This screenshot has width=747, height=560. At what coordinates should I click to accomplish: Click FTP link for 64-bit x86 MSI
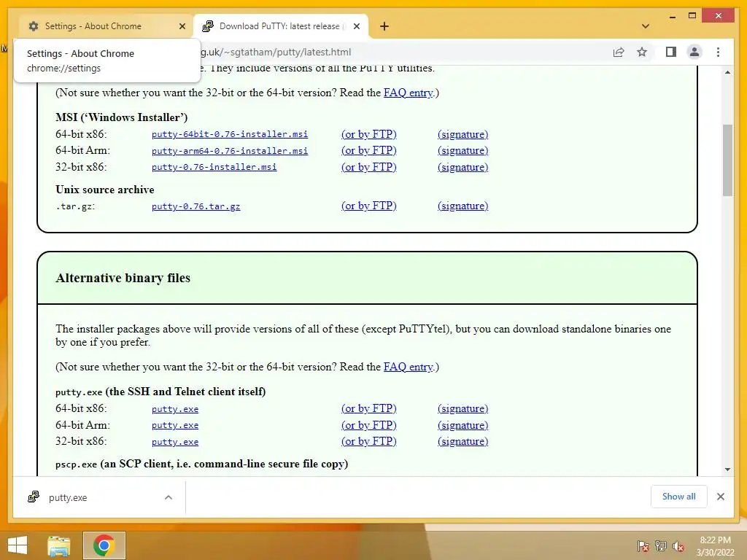pos(368,134)
